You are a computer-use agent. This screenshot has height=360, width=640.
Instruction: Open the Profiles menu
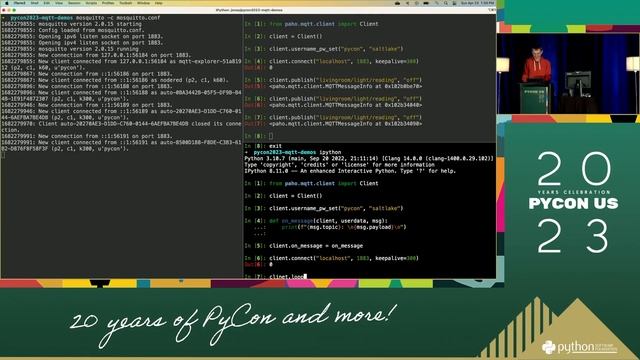pos(108,3)
